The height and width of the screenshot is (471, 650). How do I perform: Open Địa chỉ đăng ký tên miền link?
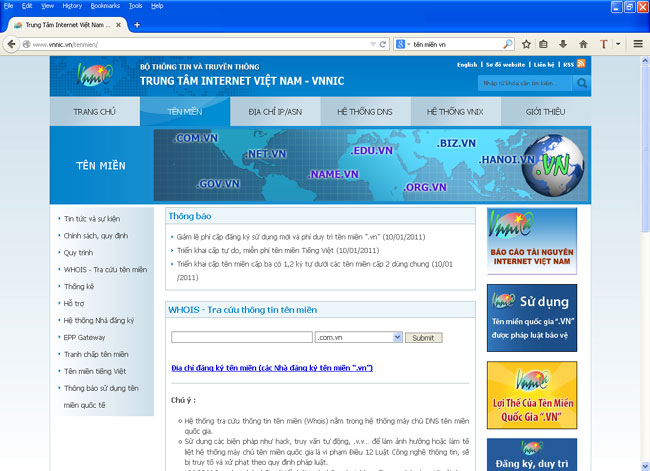pos(272,368)
